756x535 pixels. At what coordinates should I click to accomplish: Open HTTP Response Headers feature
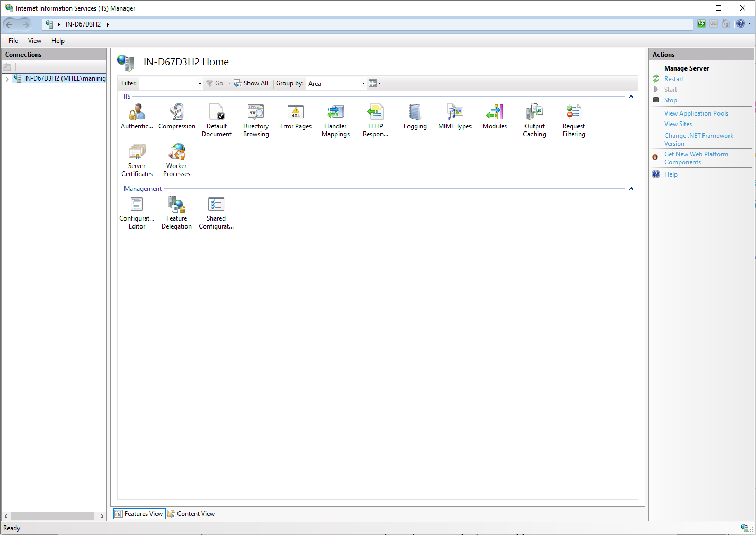tap(376, 120)
